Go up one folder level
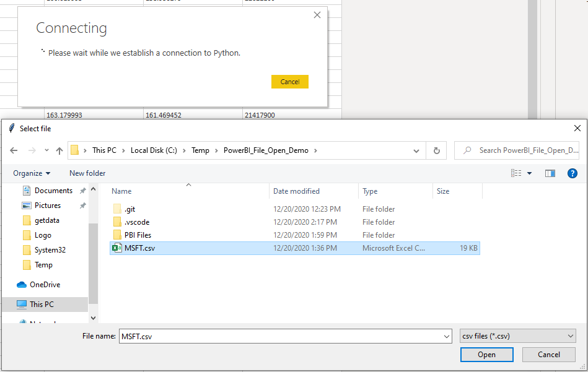Image resolution: width=588 pixels, height=372 pixels. coord(59,150)
